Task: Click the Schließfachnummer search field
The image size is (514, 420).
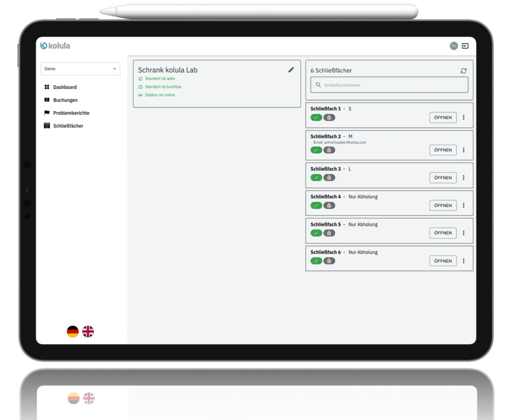Action: tap(390, 85)
